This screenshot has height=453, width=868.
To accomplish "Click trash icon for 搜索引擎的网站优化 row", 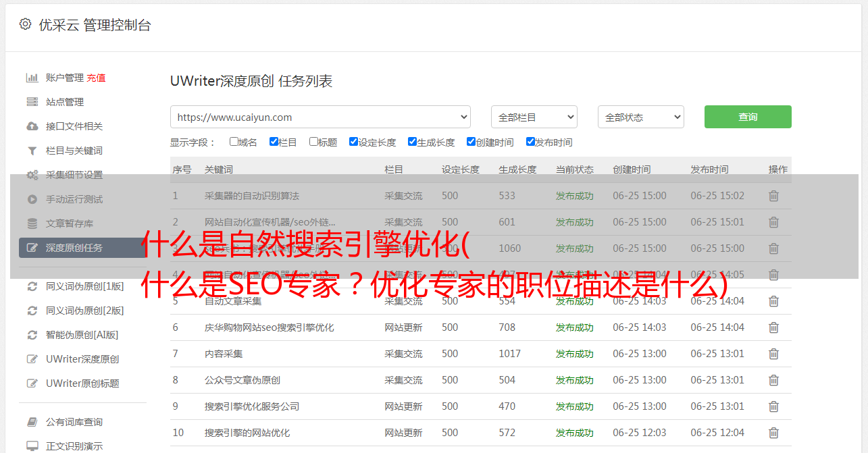I will tap(773, 433).
